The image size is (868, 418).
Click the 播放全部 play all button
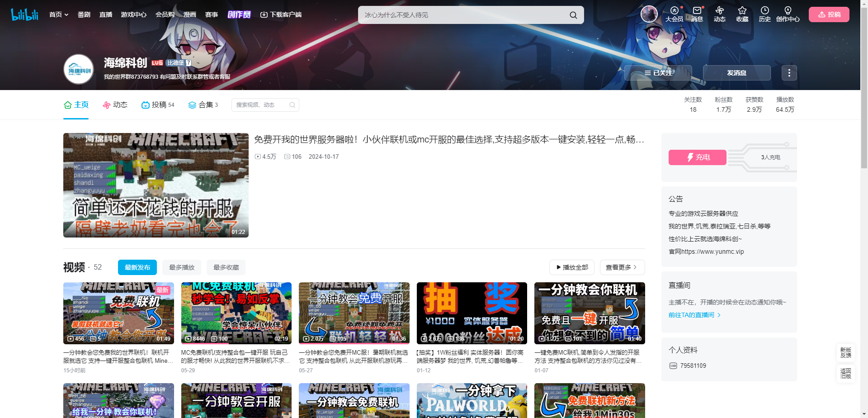click(x=572, y=267)
